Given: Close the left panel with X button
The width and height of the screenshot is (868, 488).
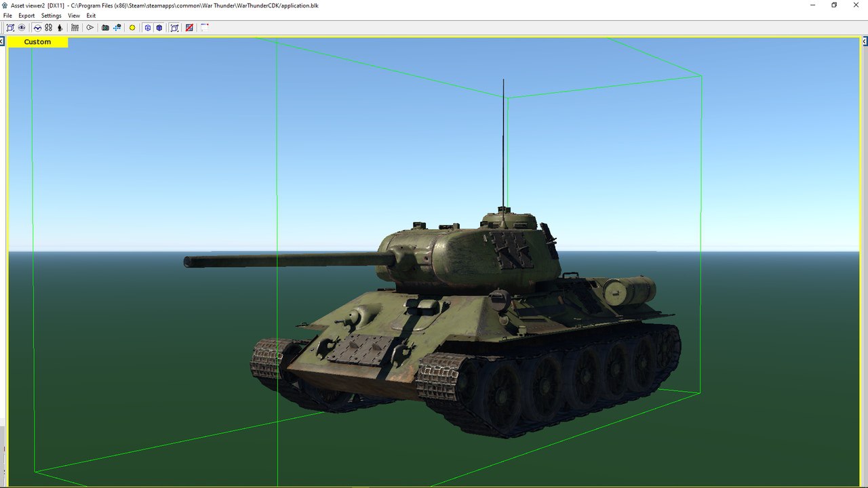Looking at the screenshot, I should (2, 41).
